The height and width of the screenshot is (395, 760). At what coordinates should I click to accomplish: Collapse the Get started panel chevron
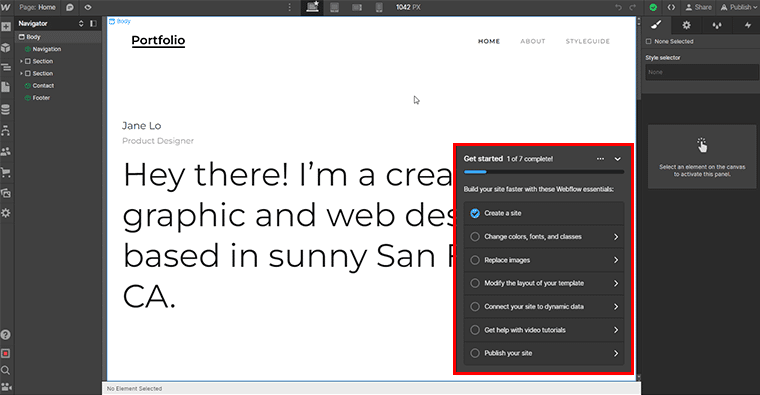click(x=618, y=159)
